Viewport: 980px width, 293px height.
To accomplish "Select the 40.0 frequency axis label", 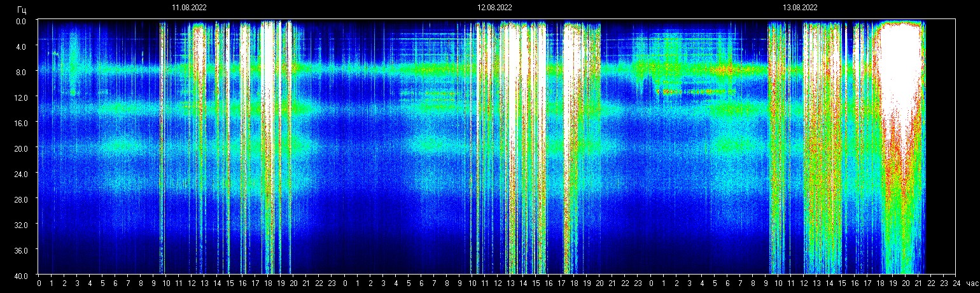I will pyautogui.click(x=20, y=276).
